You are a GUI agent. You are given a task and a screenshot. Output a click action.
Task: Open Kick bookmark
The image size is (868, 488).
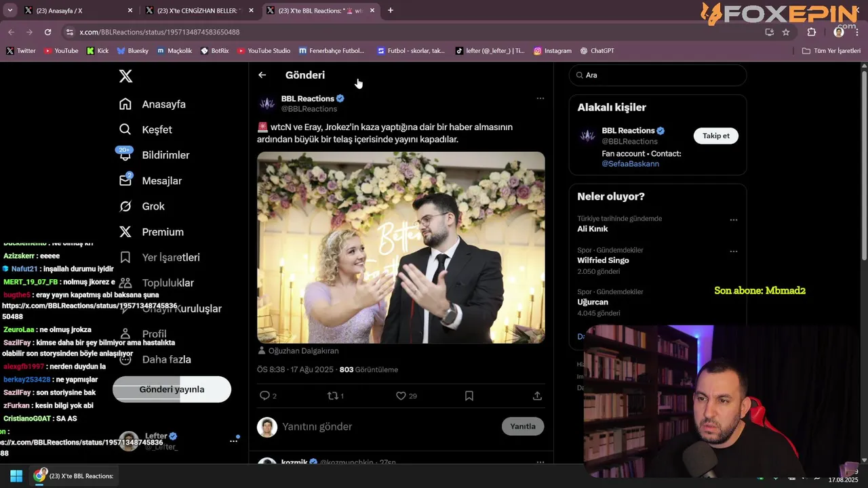coord(98,51)
